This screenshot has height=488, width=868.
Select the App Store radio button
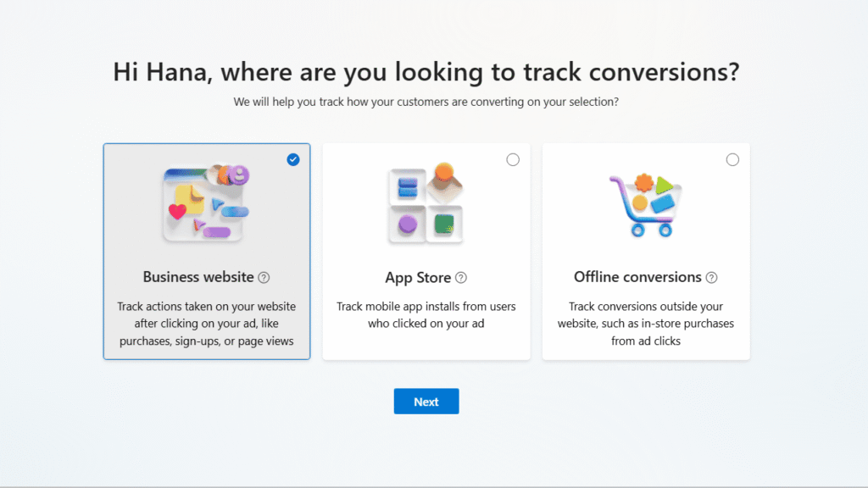click(513, 159)
